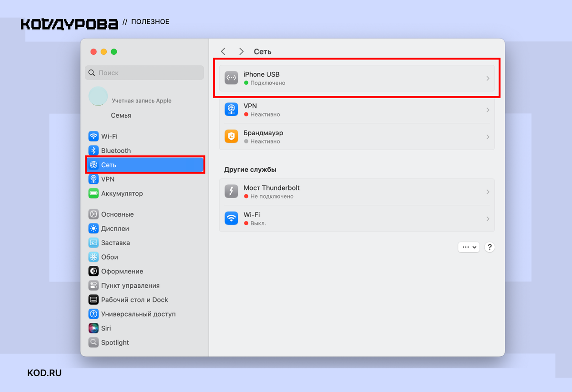Open Обои wallpaper section
This screenshot has height=392, width=572.
click(145, 257)
